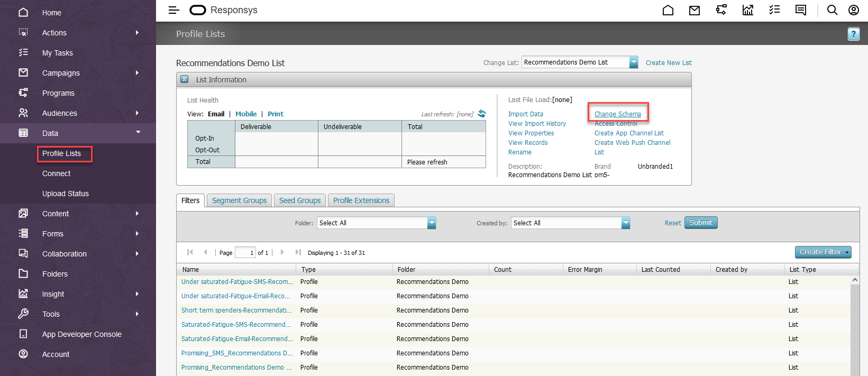The width and height of the screenshot is (868, 376).
Task: Click Account icon in sidebar
Action: 23,354
